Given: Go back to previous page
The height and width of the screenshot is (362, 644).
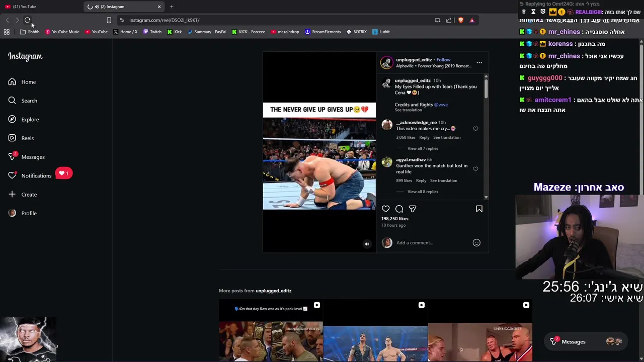Looking at the screenshot, I should (x=7, y=20).
